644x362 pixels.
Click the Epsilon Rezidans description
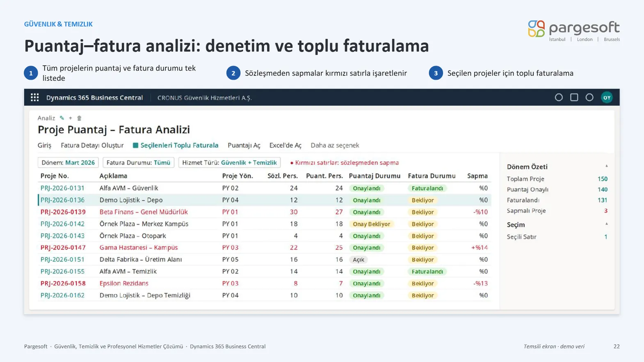pos(124,283)
